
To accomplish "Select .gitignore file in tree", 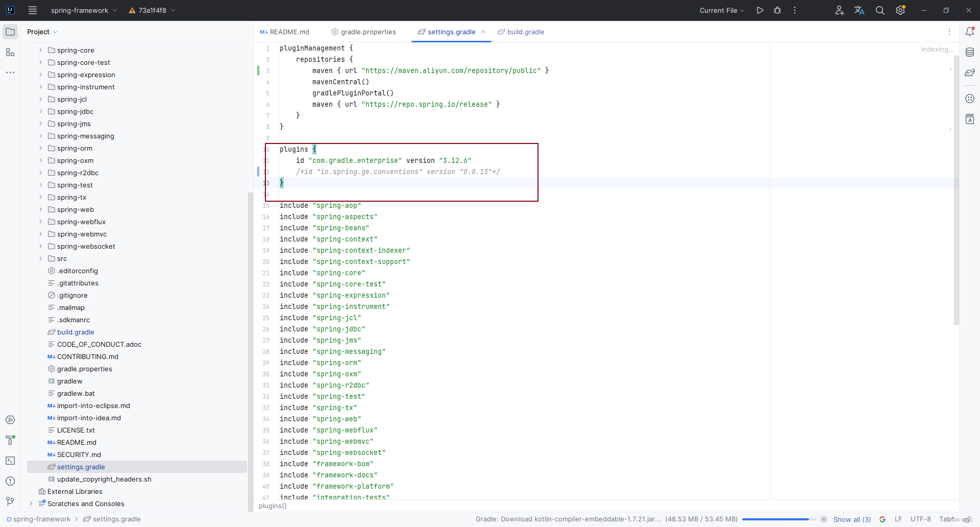I will [72, 295].
